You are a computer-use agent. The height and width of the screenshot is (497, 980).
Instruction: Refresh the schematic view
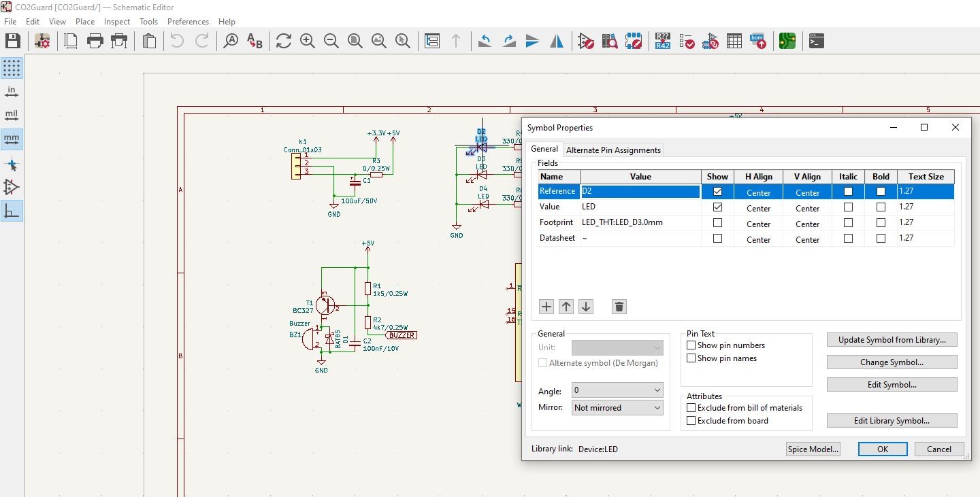click(x=284, y=41)
